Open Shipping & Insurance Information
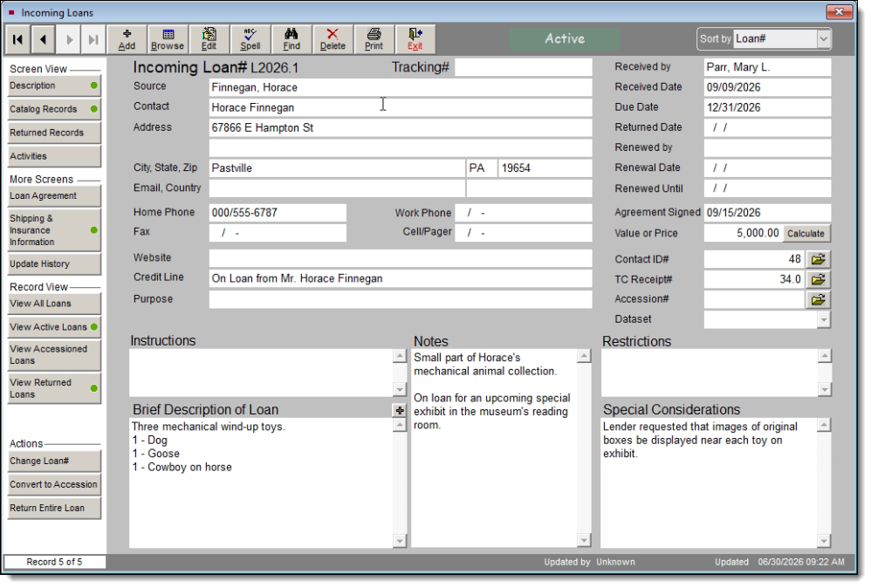Image resolution: width=871 pixels, height=588 pixels. (54, 230)
